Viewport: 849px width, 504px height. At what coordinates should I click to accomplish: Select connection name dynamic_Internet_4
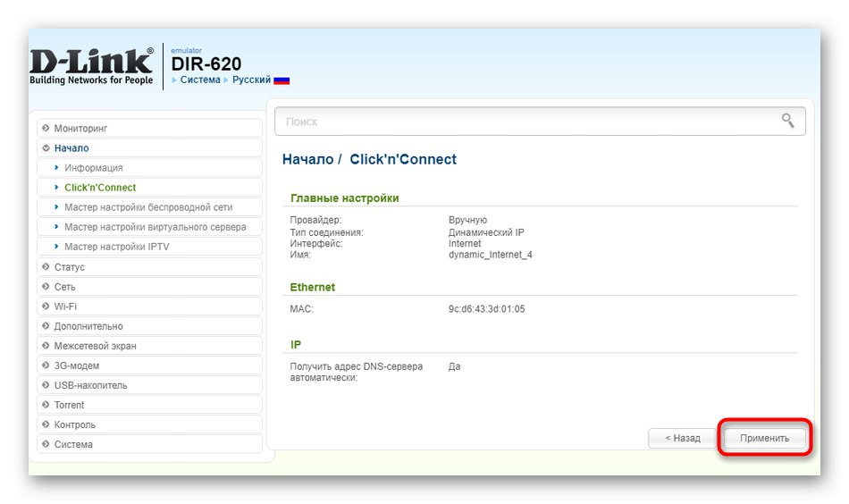pos(490,255)
